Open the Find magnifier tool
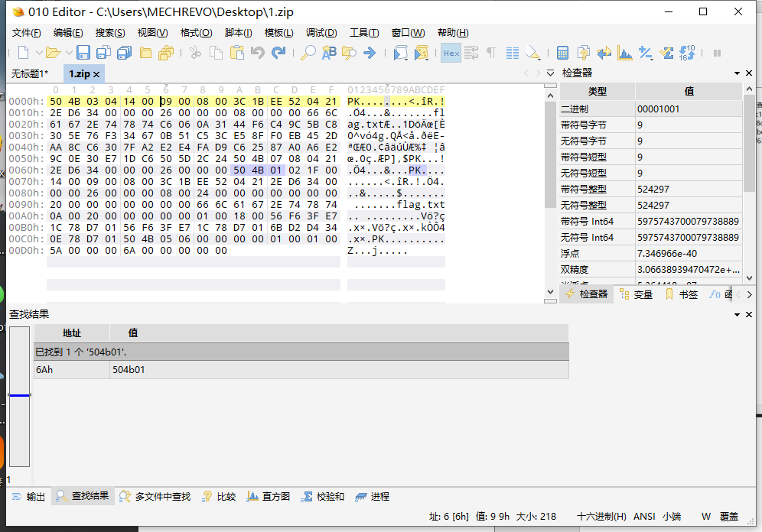Screen dimensions: 762x532 tap(308, 53)
